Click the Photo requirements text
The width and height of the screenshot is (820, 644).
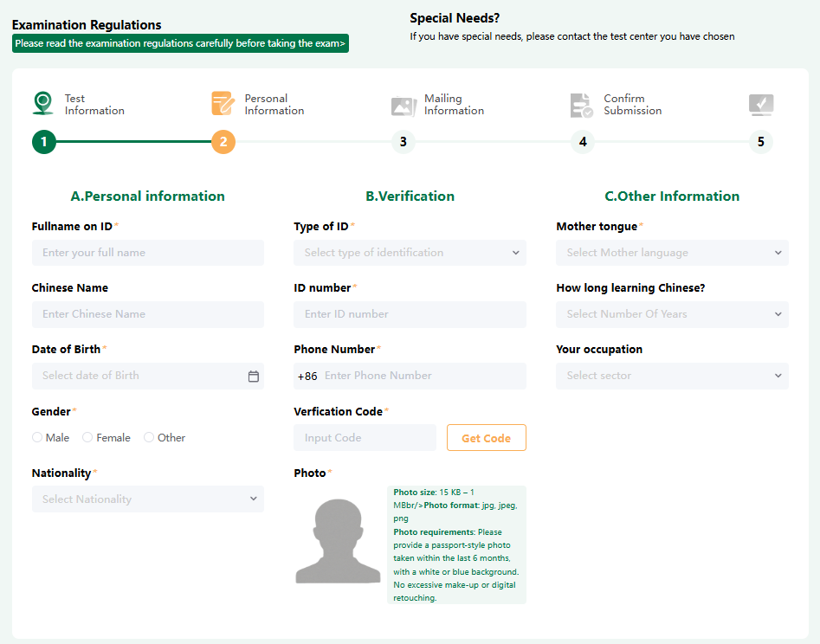[x=456, y=565]
